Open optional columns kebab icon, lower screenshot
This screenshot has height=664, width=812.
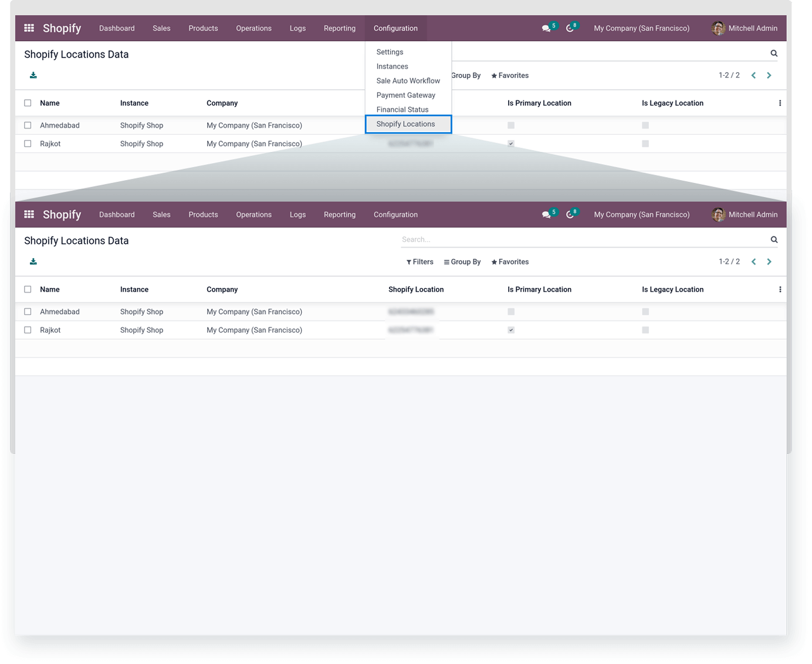point(780,289)
